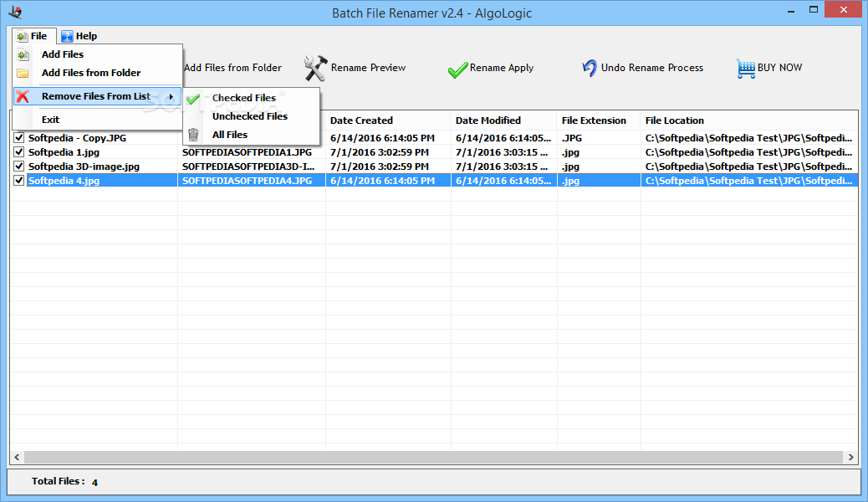The height and width of the screenshot is (502, 868).
Task: Click Undo Rename Process button
Action: tap(643, 68)
